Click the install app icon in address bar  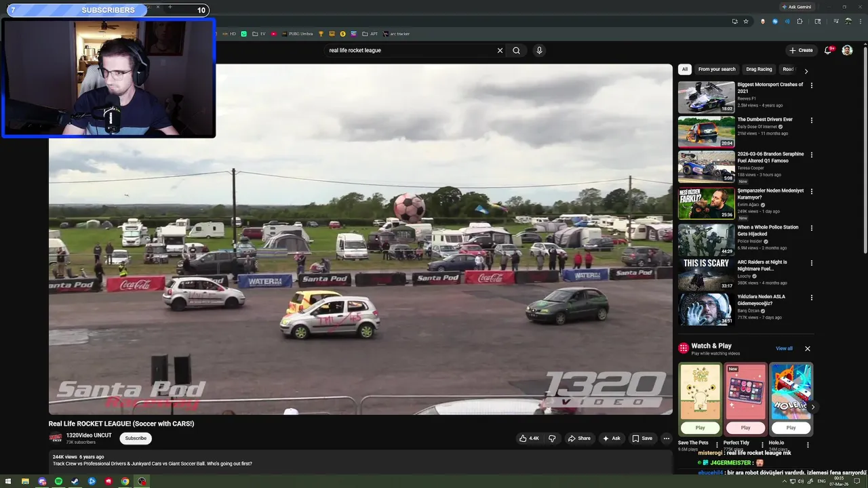pyautogui.click(x=734, y=21)
